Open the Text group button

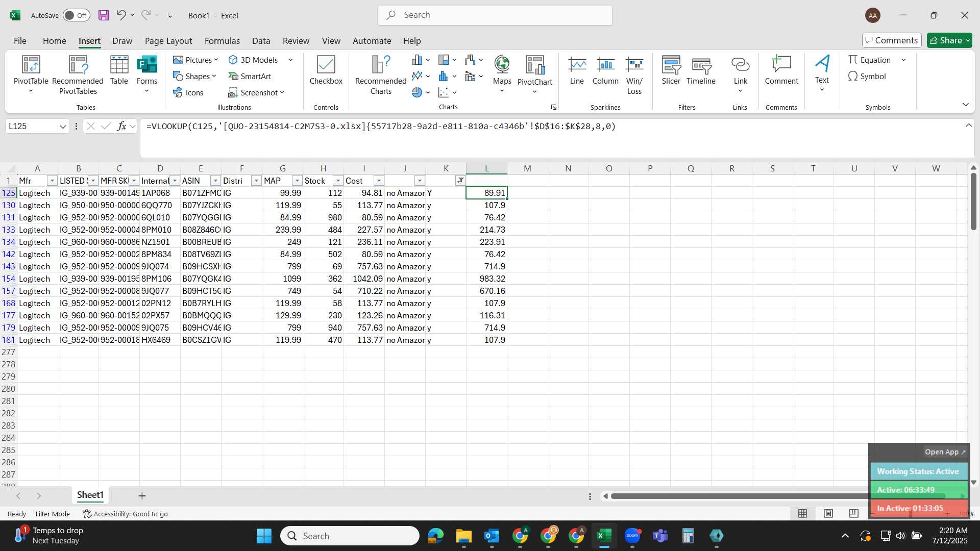click(822, 75)
